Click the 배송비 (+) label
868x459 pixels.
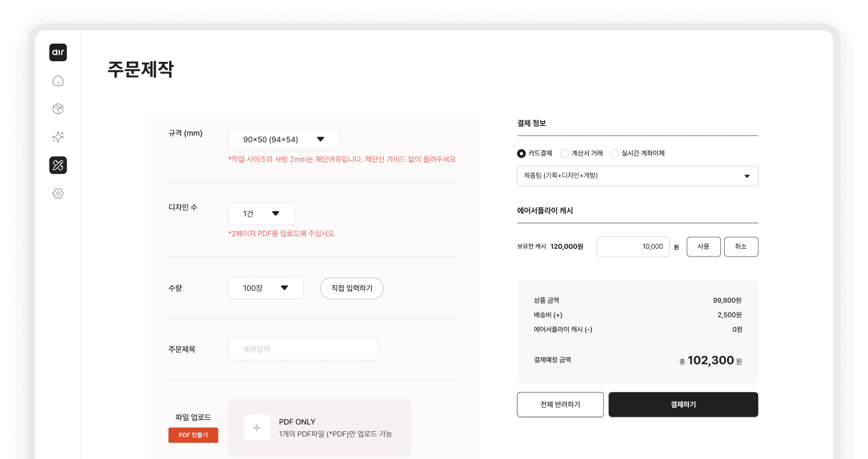[548, 315]
